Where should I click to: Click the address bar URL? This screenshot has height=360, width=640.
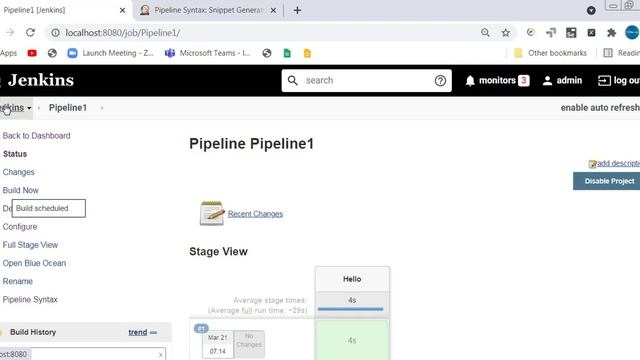click(122, 33)
